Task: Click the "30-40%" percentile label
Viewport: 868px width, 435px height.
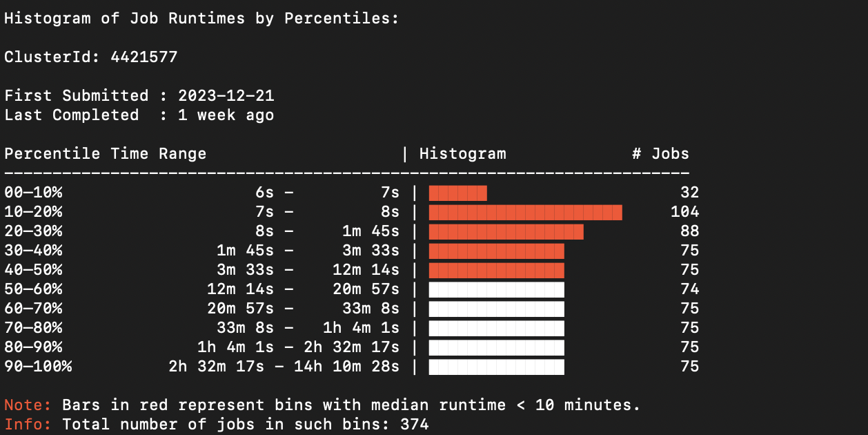Action: coord(33,251)
